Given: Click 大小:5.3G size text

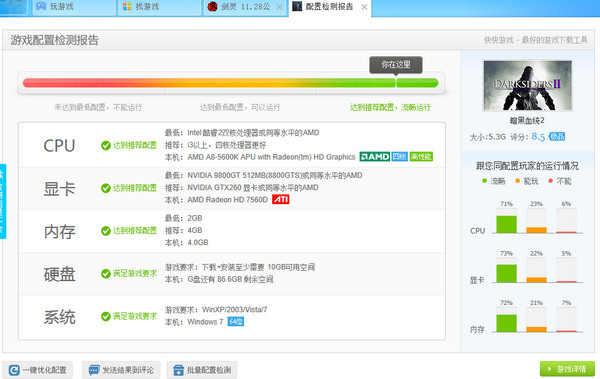Looking at the screenshot, I should (488, 137).
